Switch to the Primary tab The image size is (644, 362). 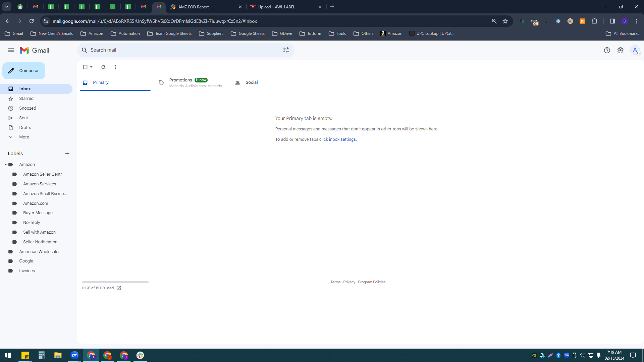tap(115, 82)
